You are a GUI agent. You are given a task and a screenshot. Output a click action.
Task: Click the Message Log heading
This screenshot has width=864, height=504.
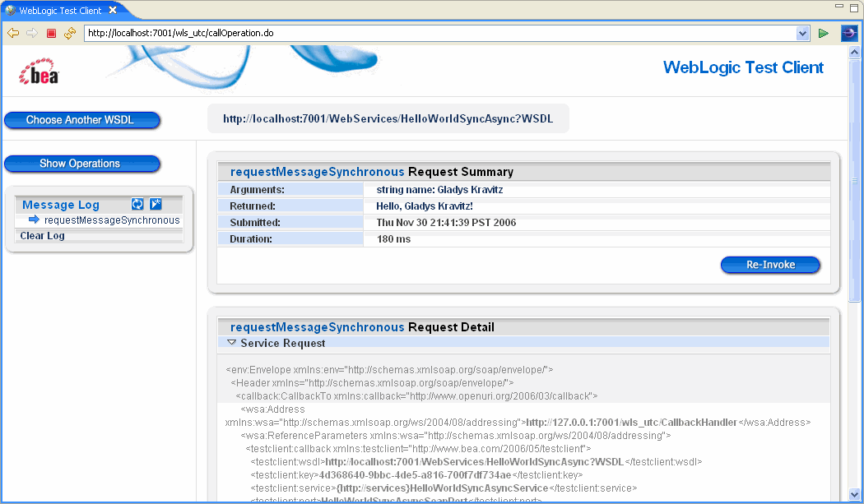click(61, 205)
